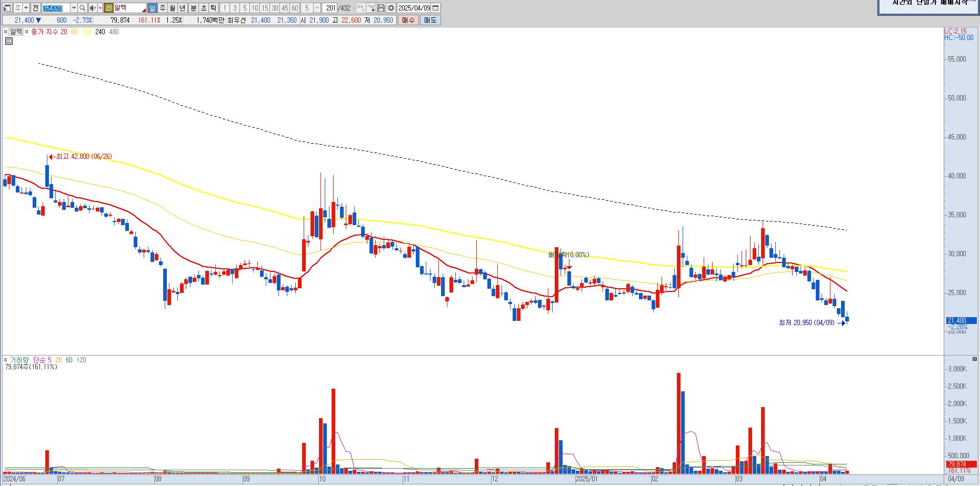980x486 pixels.
Task: Select minute 분 period
Action: (x=193, y=8)
